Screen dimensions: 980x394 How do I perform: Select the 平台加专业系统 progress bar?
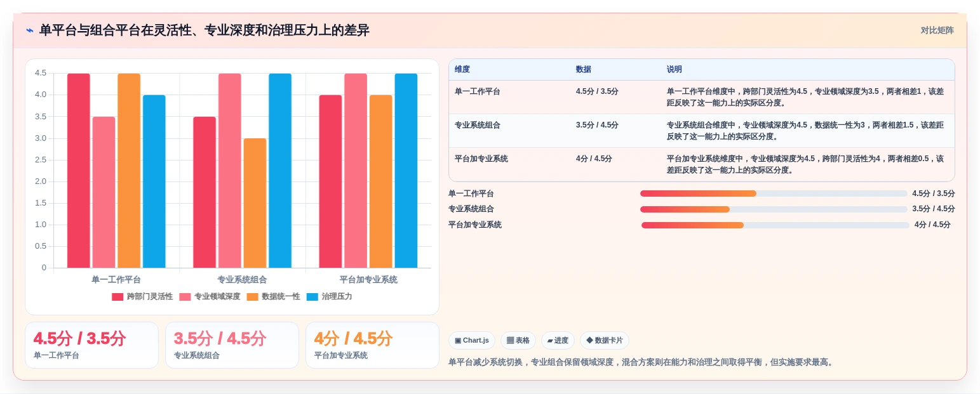tap(775, 225)
